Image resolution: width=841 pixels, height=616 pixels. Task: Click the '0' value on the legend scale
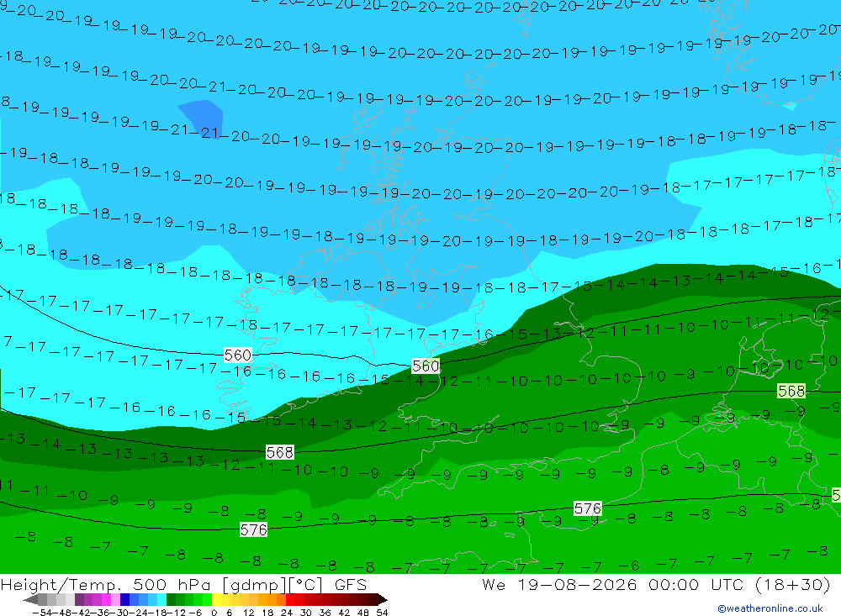214,613
